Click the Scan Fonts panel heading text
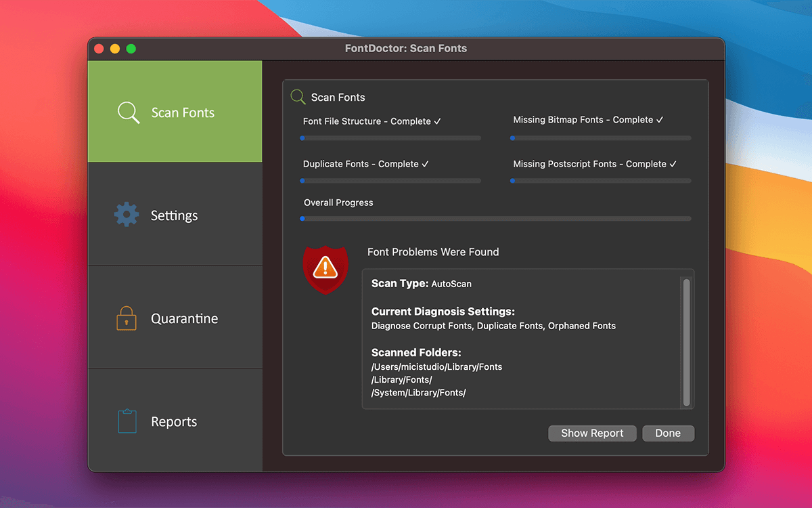 [x=338, y=98]
